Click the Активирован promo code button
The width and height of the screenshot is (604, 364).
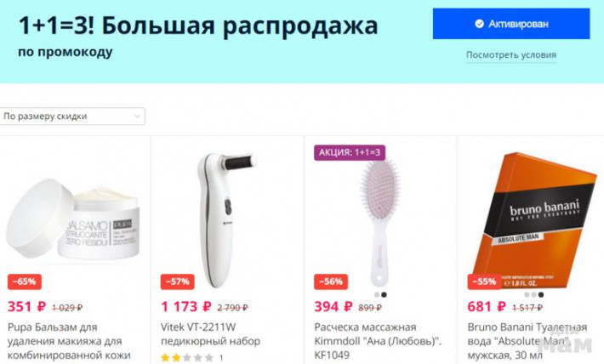[511, 24]
